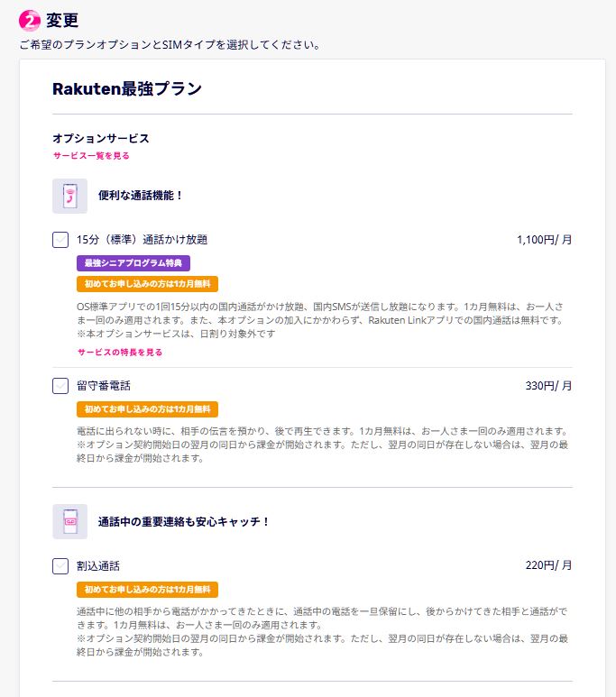Click the orange free-month badge under 割込通話
The width and height of the screenshot is (616, 697).
147,590
